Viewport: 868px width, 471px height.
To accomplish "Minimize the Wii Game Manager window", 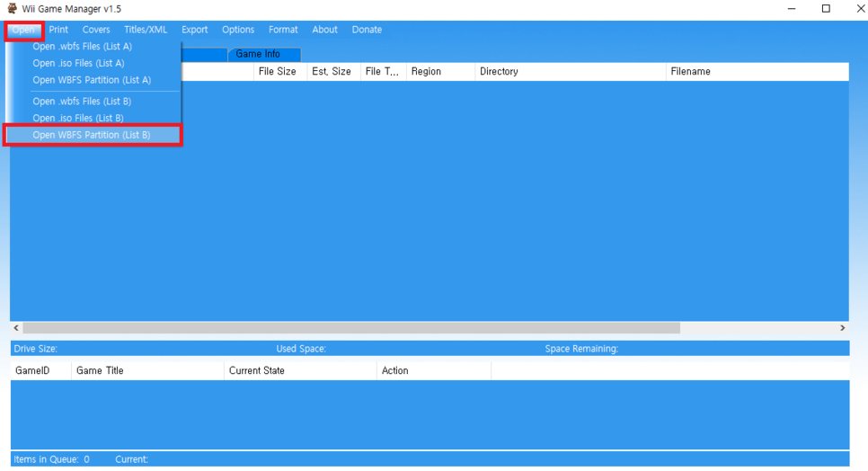I will tap(792, 9).
